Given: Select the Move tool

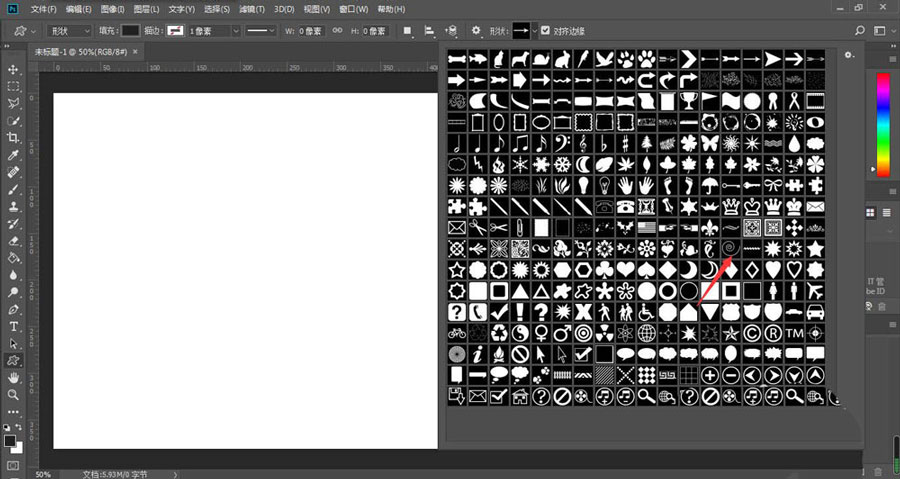Looking at the screenshot, I should [x=13, y=69].
